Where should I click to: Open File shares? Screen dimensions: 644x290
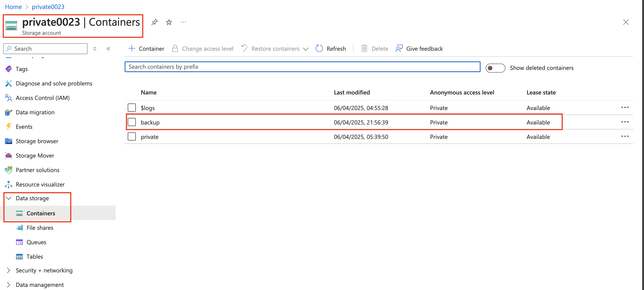click(40, 228)
